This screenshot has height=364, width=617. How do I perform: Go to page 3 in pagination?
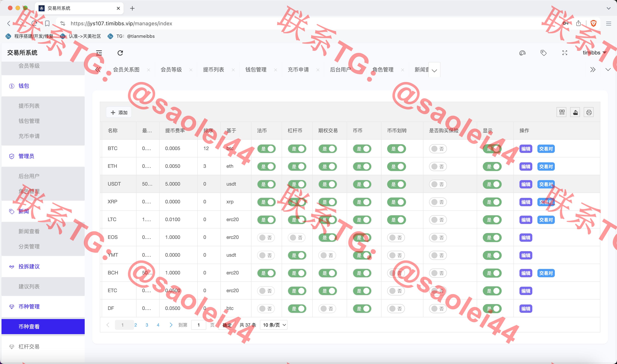tap(147, 325)
